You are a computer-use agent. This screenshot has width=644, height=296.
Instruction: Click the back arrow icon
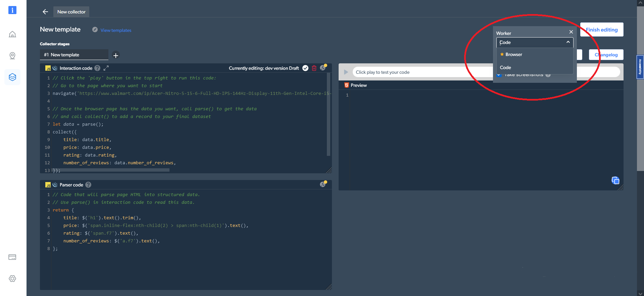[x=45, y=12]
